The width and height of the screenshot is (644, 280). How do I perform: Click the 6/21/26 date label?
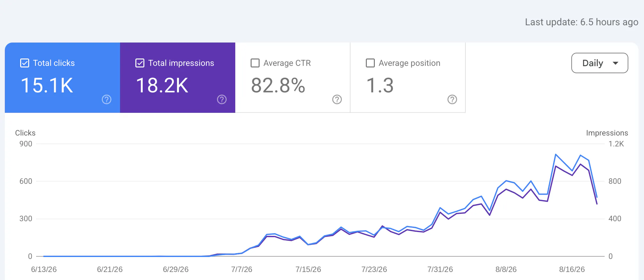click(110, 269)
